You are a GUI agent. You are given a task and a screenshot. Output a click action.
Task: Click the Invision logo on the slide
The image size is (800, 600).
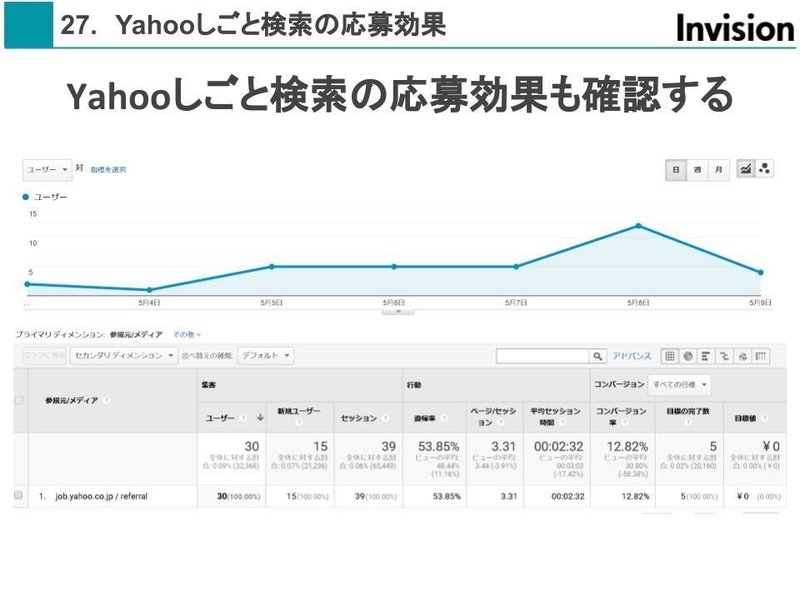[735, 28]
